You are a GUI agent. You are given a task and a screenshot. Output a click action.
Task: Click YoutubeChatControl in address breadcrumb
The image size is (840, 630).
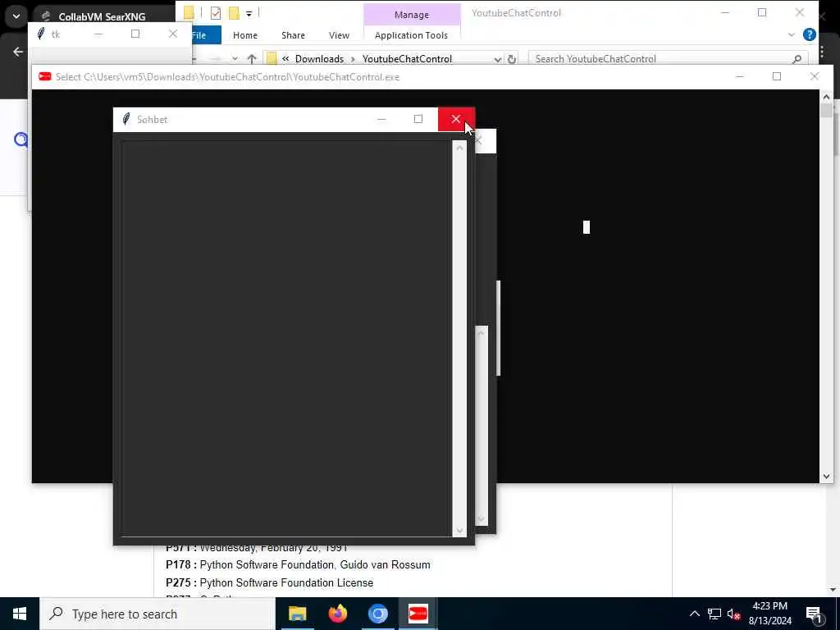[x=407, y=59]
